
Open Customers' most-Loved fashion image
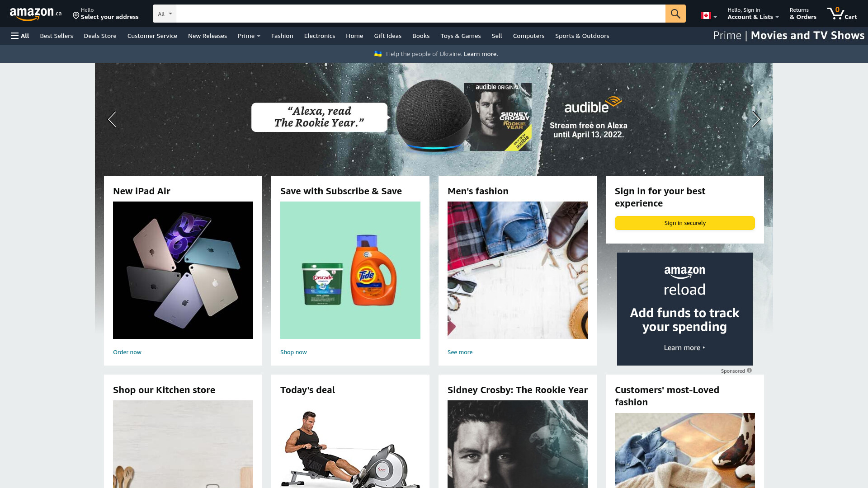coord(685,450)
